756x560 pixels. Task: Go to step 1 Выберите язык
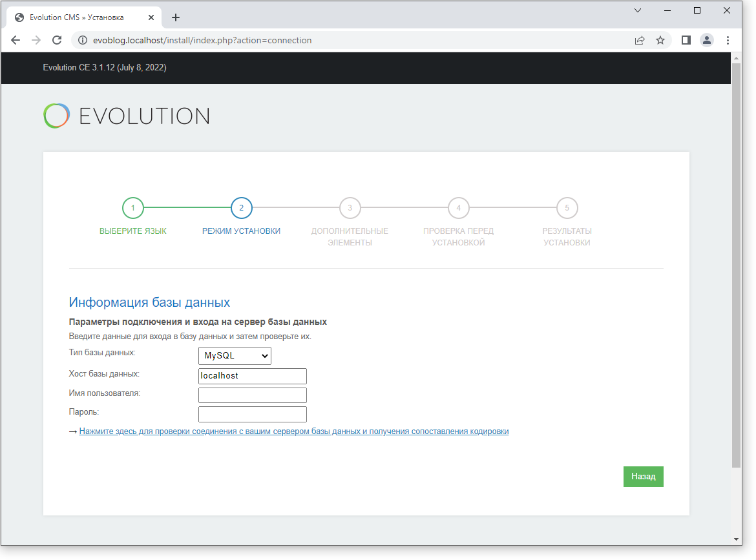click(133, 208)
